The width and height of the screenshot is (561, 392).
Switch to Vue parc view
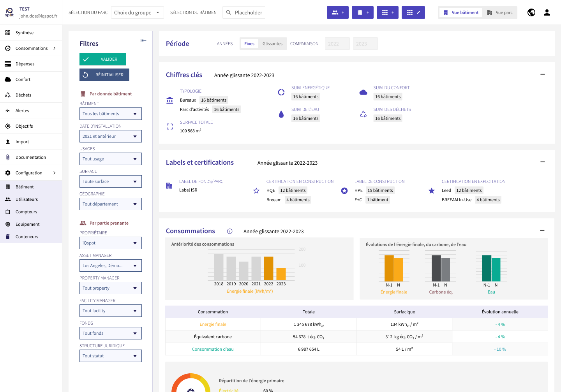tap(500, 12)
